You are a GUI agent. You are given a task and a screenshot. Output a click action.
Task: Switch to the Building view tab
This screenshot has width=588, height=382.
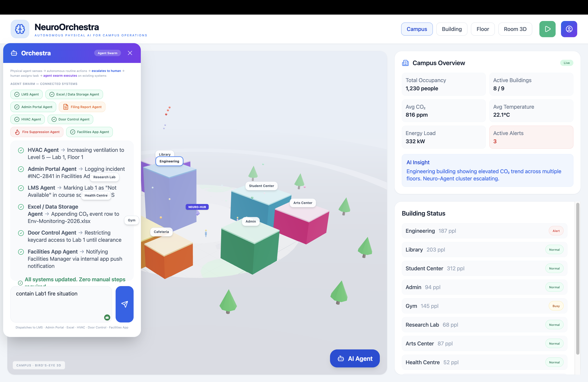coord(451,29)
